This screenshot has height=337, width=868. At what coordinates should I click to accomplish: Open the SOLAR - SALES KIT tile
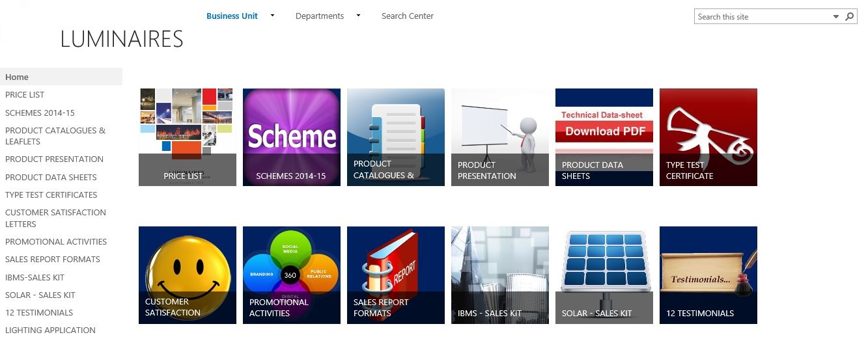click(604, 275)
